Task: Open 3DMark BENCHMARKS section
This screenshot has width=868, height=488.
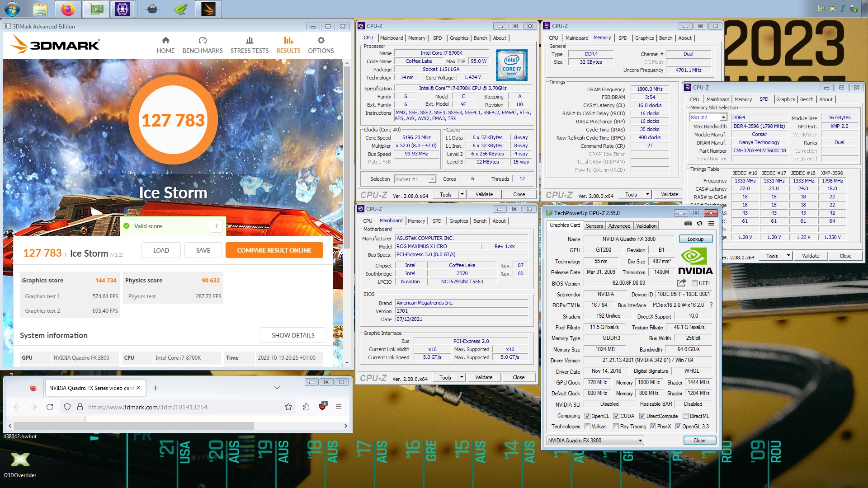Action: pyautogui.click(x=203, y=45)
